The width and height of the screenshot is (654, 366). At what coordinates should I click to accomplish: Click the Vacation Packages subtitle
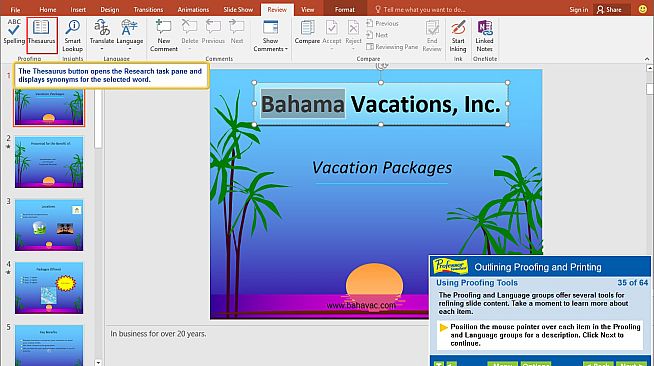click(382, 168)
